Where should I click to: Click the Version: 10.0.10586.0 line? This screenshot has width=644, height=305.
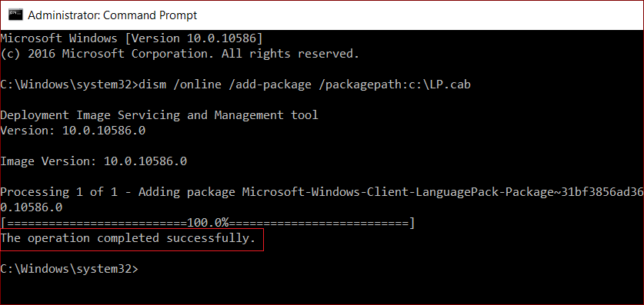point(72,131)
